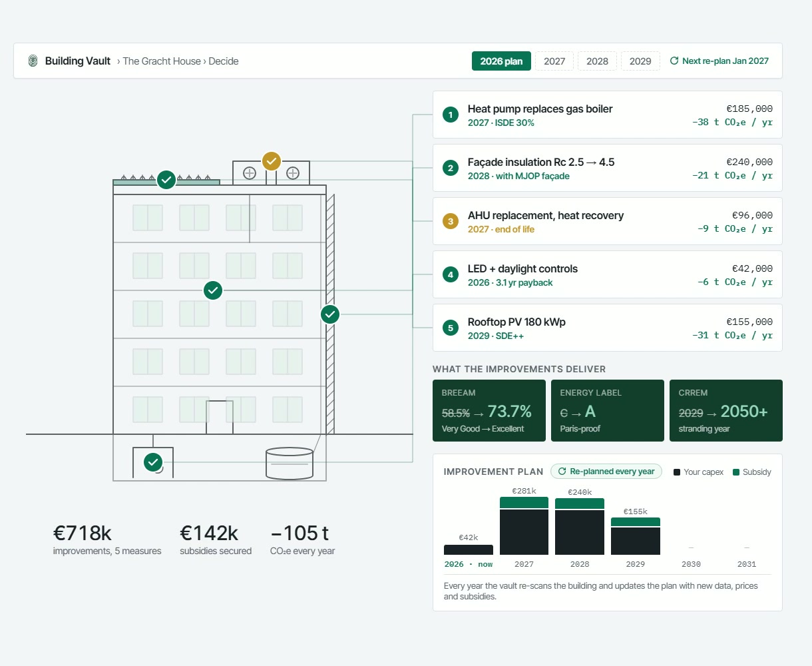The width and height of the screenshot is (812, 666).
Task: Click the '2026 · 3.1 yr payback' label
Action: coord(510,282)
